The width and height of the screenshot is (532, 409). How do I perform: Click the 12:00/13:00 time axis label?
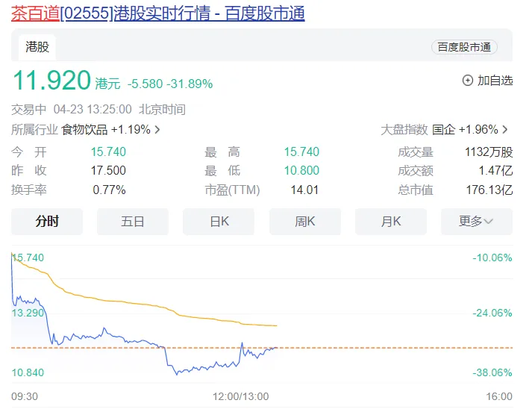click(x=240, y=396)
